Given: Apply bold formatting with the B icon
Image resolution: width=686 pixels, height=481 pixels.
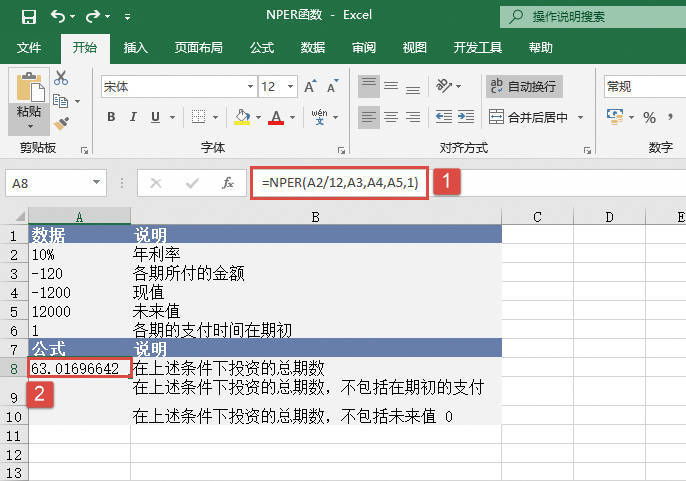Looking at the screenshot, I should point(111,118).
